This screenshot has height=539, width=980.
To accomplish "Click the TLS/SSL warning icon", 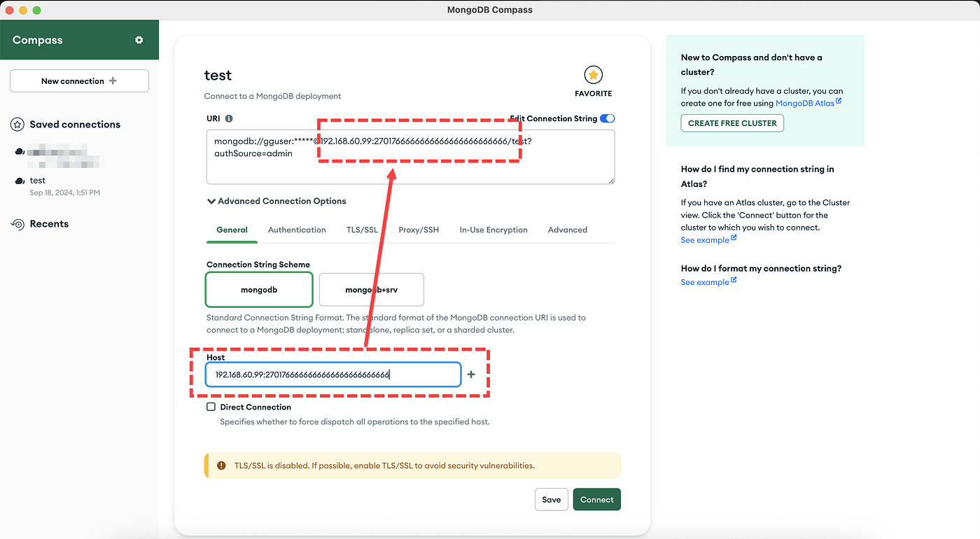I will tap(221, 465).
